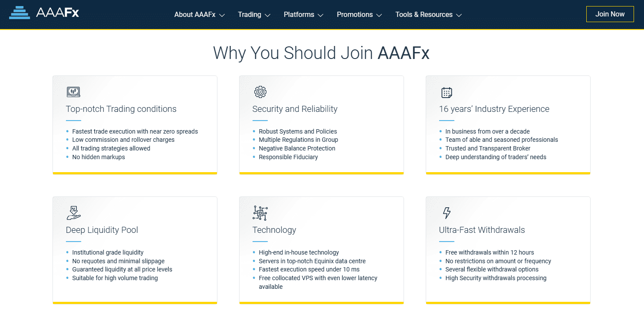644x317 pixels.
Task: Click the lightning bolt icon above Ultra-Fast Withdrawals
Action: pyautogui.click(x=447, y=213)
